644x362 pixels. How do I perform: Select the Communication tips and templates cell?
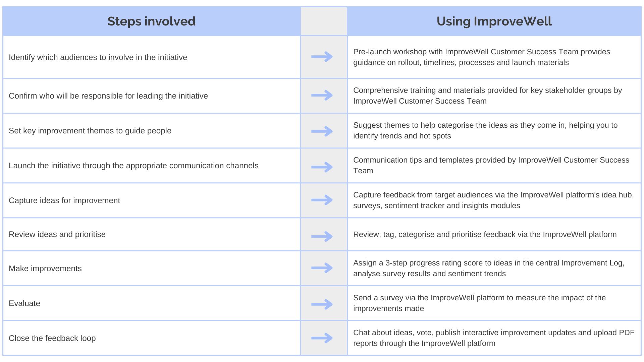(494, 165)
